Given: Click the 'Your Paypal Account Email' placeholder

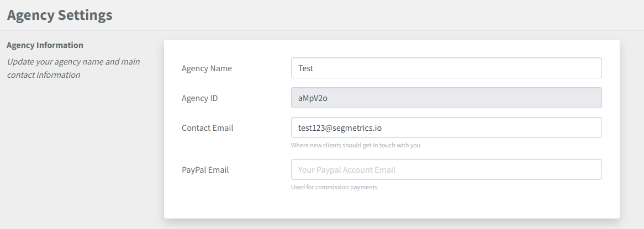Looking at the screenshot, I should (x=346, y=170).
